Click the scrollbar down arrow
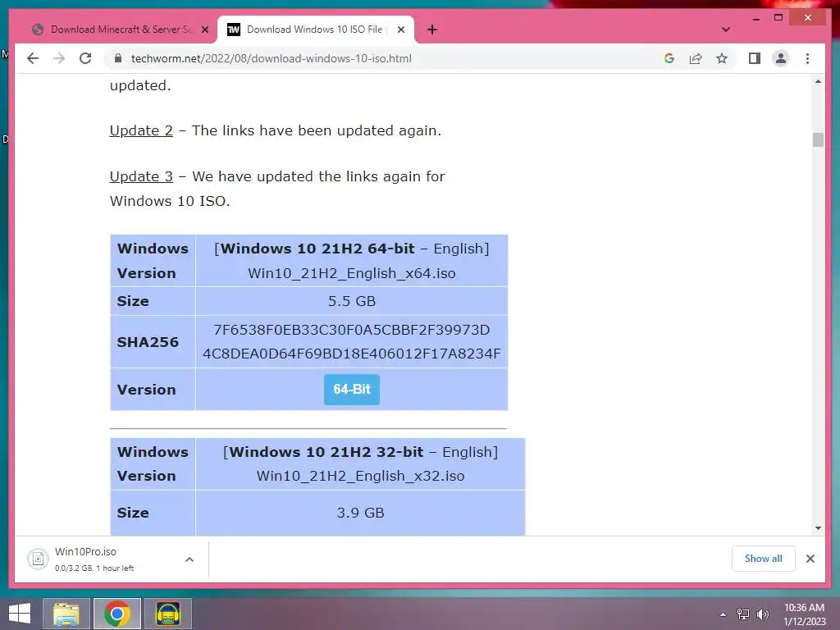This screenshot has height=630, width=840. (818, 528)
